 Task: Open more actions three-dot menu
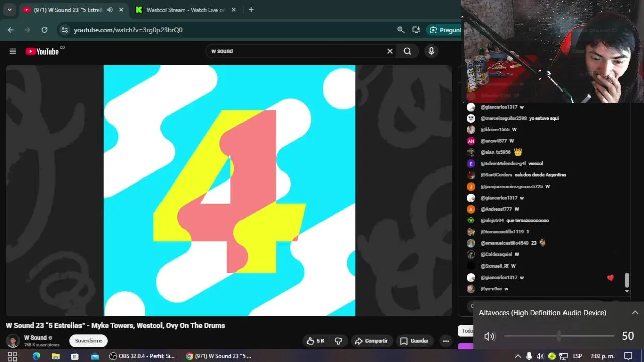446,341
